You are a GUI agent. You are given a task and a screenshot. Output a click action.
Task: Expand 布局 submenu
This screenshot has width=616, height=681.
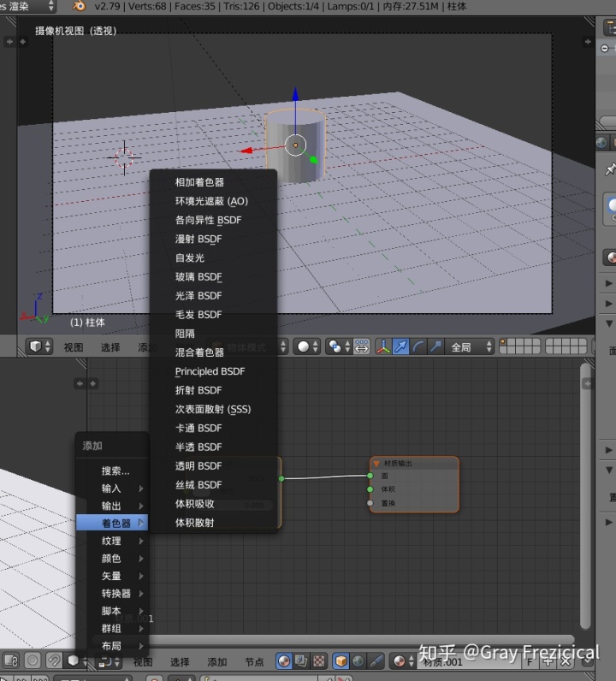pos(112,646)
